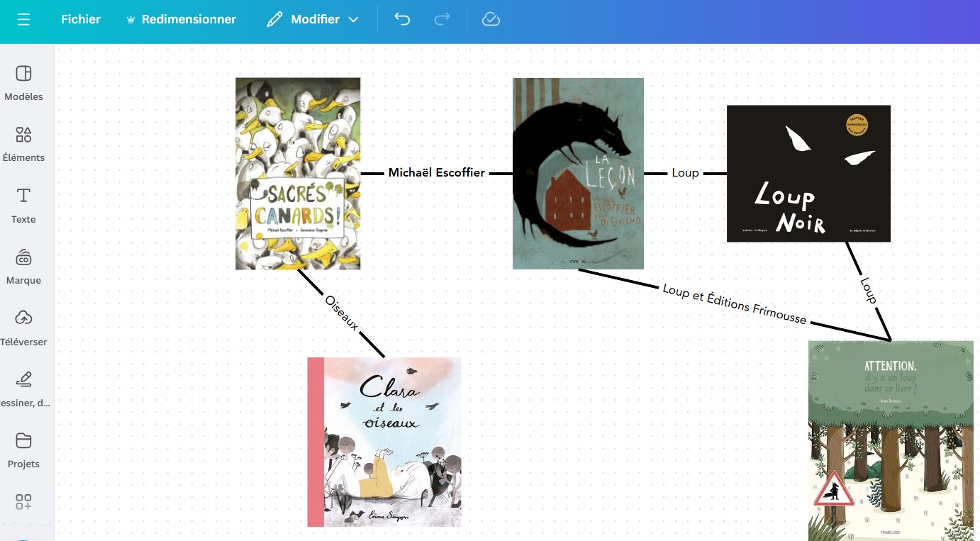The height and width of the screenshot is (541, 980).
Task: Click the pencil icon beside Modifier
Action: [x=274, y=20]
